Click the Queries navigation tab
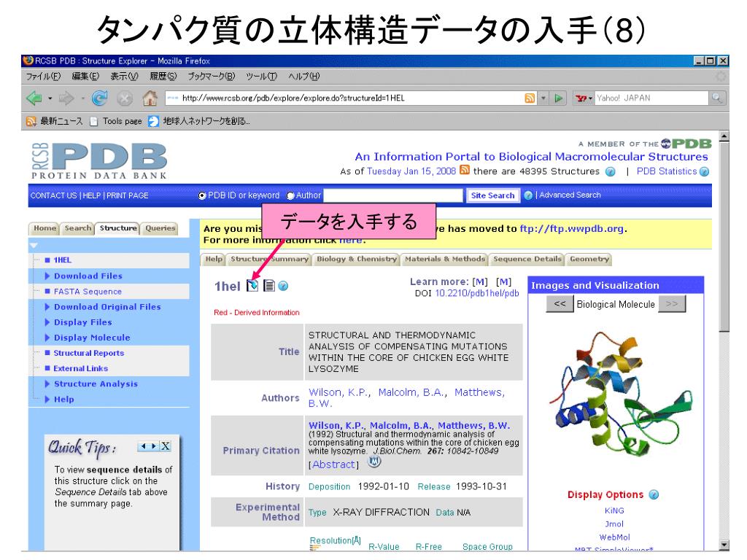 [160, 228]
